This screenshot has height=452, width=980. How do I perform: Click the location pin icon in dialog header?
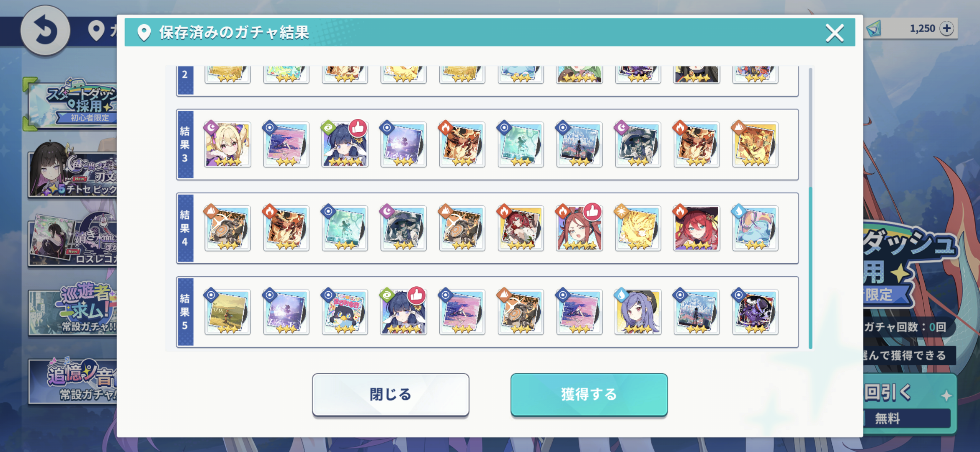pyautogui.click(x=144, y=33)
